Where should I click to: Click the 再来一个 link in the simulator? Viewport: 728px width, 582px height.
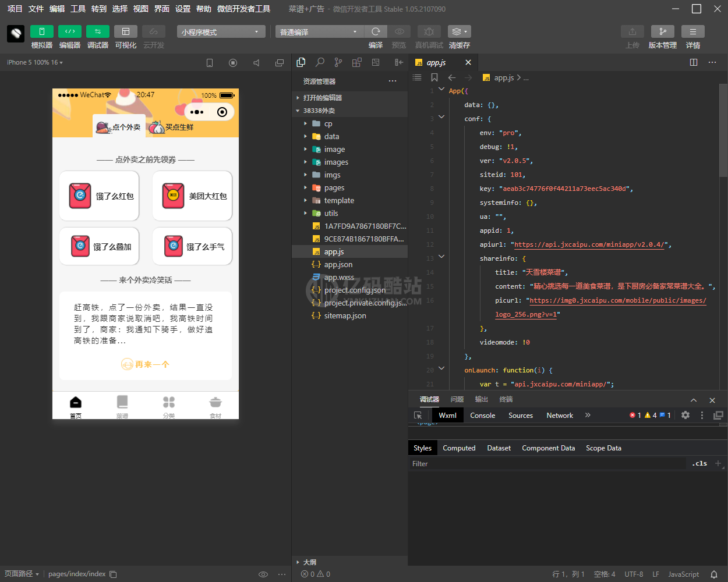[x=146, y=364]
